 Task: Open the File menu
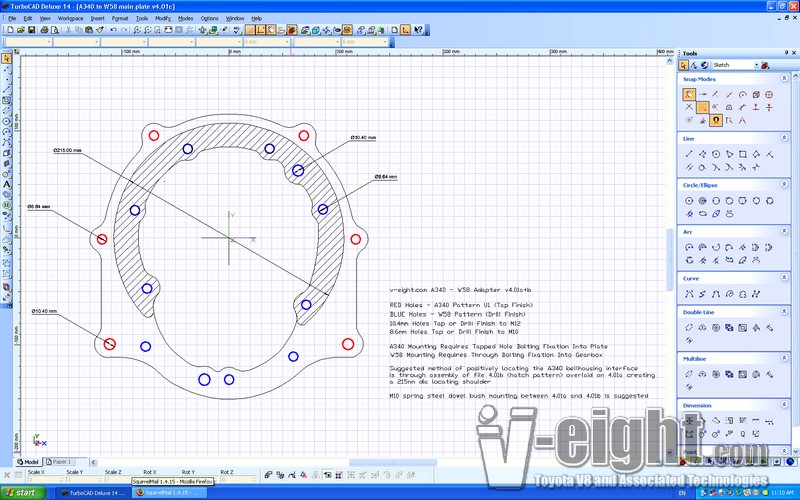coord(12,18)
